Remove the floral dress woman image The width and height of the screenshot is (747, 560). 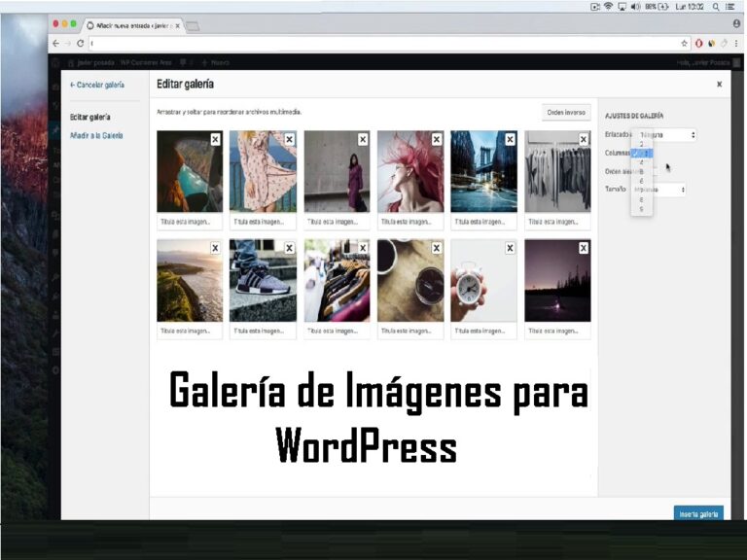[x=289, y=140]
